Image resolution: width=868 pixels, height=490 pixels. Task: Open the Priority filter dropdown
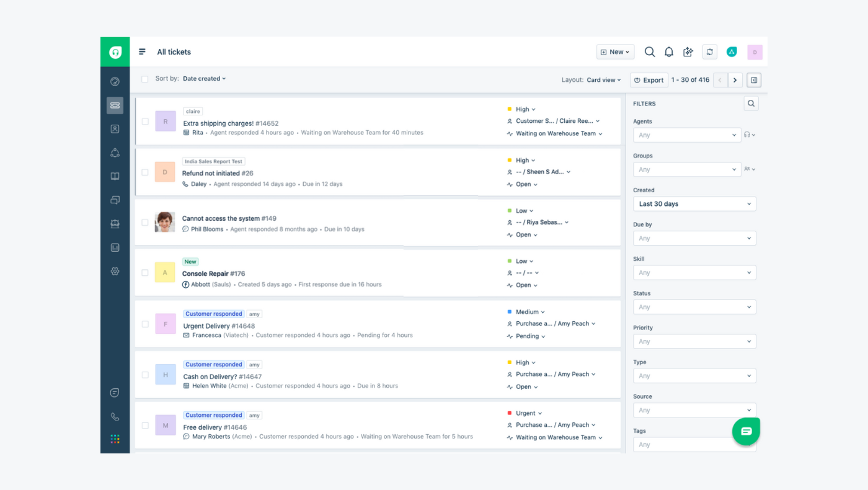694,341
